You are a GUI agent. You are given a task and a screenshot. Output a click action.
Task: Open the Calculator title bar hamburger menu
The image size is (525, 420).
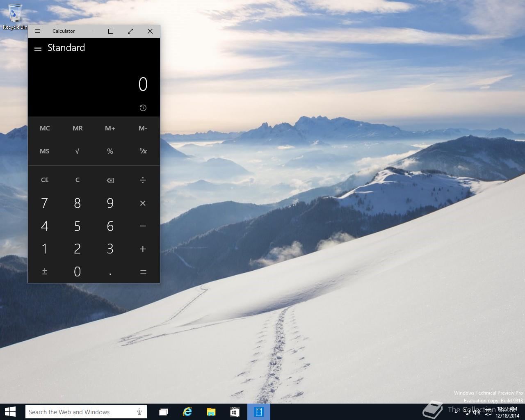(x=38, y=31)
